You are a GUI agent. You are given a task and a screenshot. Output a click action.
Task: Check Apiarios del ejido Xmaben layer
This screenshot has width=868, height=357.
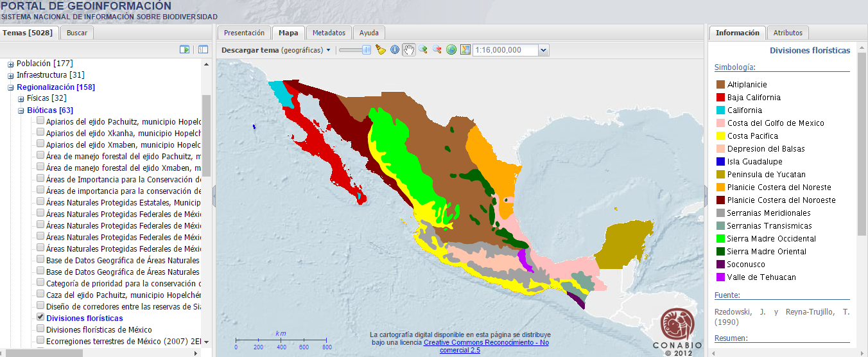[x=40, y=144]
